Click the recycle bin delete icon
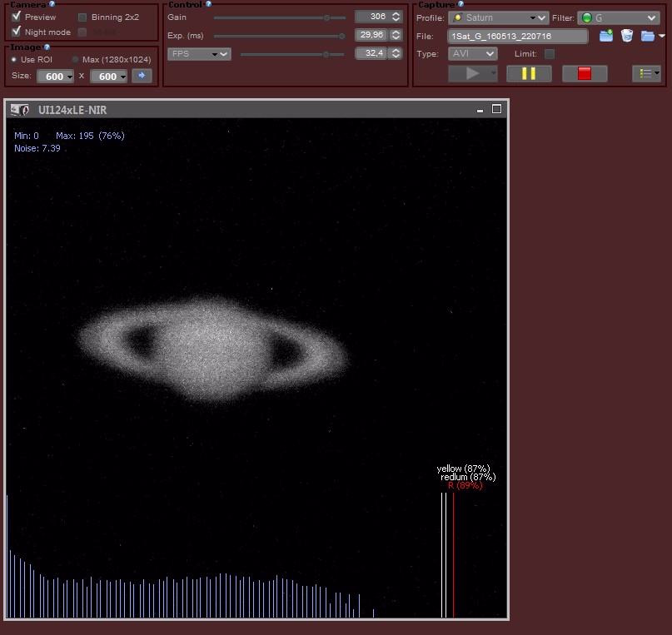 627,36
